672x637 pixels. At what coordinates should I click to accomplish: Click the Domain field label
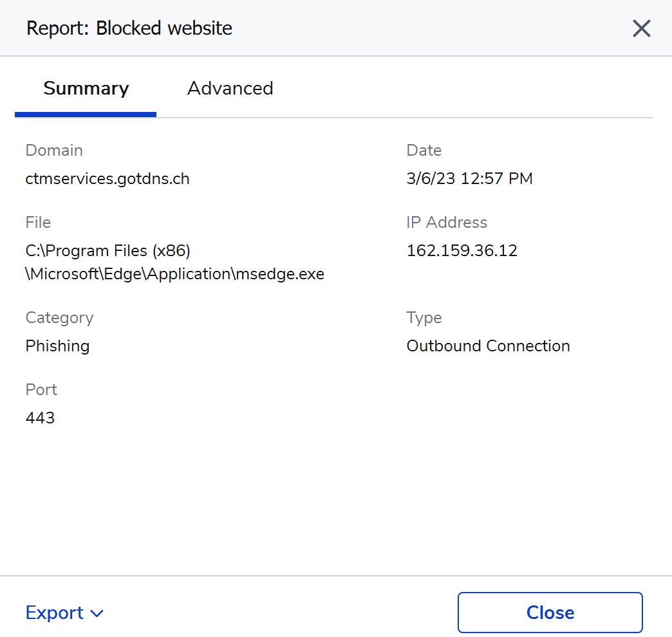pos(54,150)
